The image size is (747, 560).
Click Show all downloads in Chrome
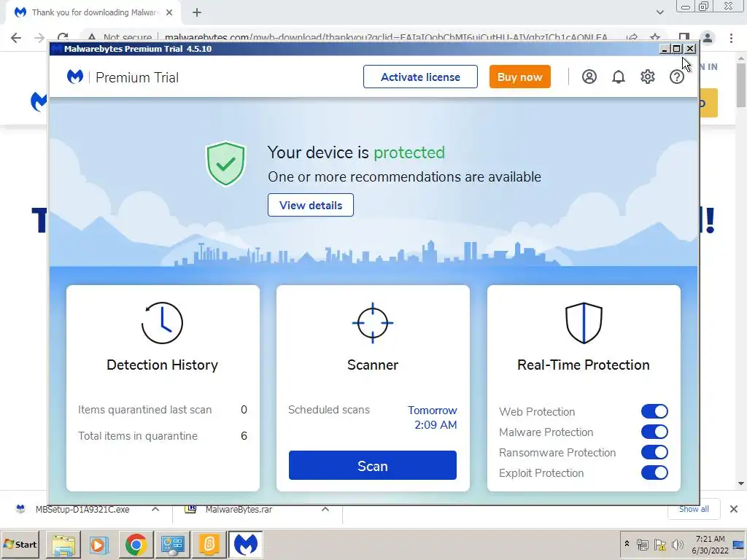[694, 509]
